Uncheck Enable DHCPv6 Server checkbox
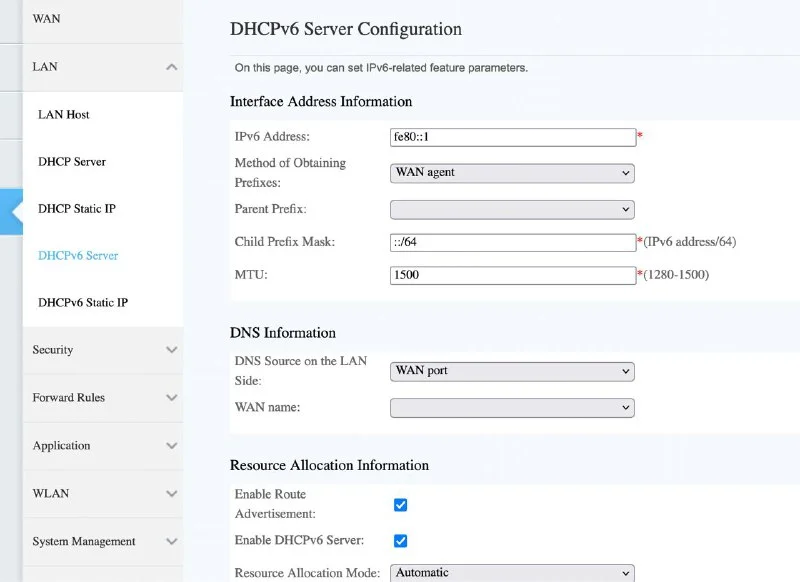Image resolution: width=800 pixels, height=582 pixels. 400,541
